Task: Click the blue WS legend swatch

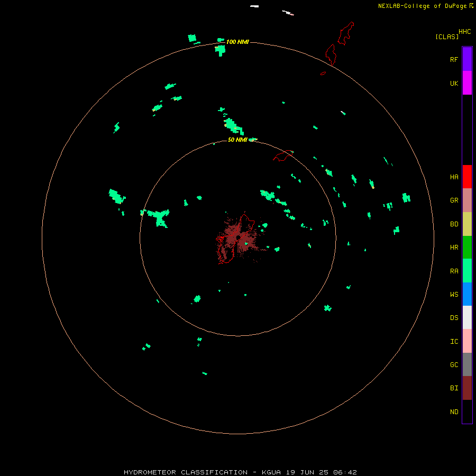Action: pyautogui.click(x=467, y=294)
